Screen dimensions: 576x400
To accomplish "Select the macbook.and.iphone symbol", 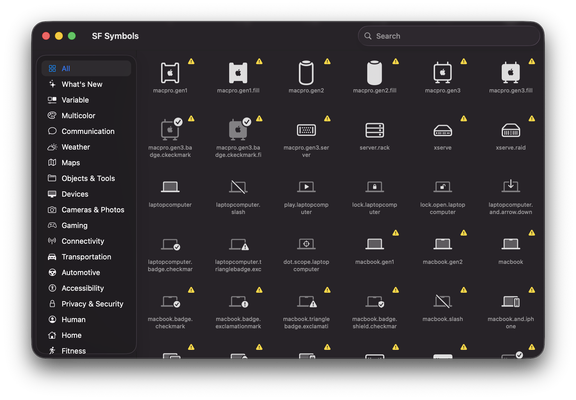I will (x=511, y=302).
